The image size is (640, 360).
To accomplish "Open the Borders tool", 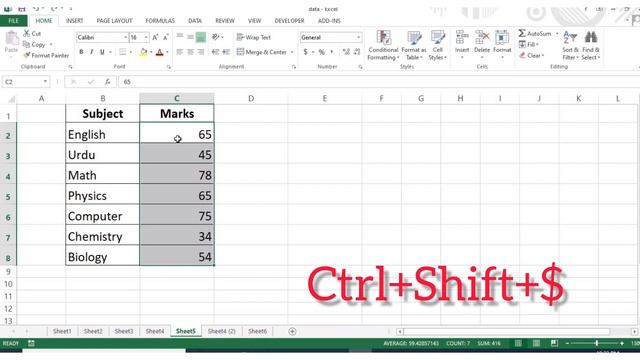I will pyautogui.click(x=122, y=52).
